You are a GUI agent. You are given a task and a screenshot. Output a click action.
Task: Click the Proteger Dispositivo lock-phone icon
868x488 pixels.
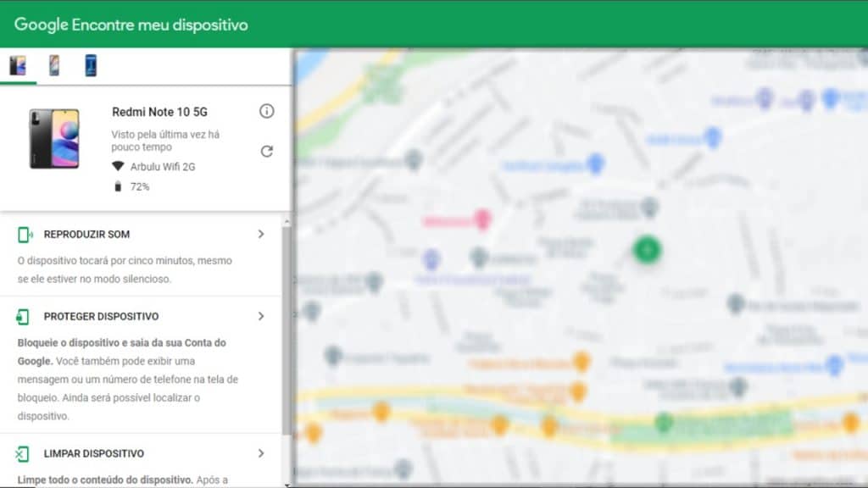[x=23, y=317]
